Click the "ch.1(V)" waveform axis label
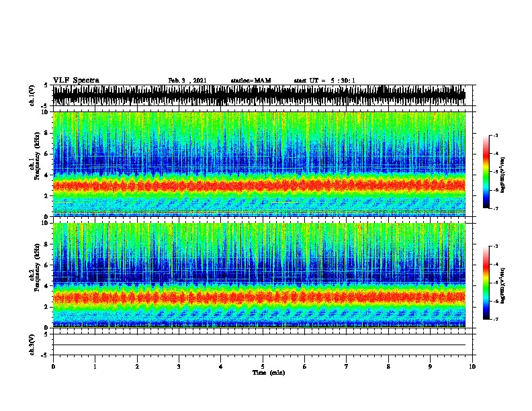Viewport: 532px width, 411px height. pos(32,95)
